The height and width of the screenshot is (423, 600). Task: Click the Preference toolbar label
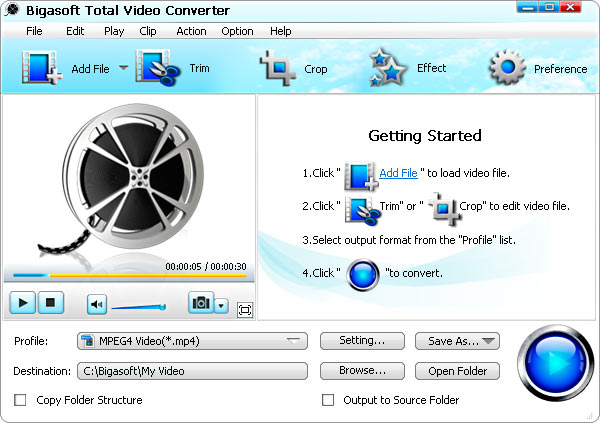tap(560, 69)
